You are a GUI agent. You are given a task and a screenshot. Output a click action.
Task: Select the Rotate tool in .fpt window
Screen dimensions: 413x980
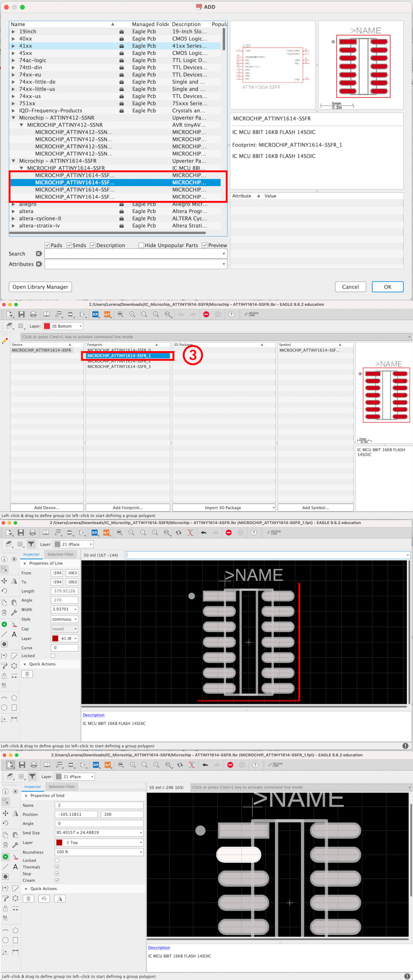click(x=5, y=823)
